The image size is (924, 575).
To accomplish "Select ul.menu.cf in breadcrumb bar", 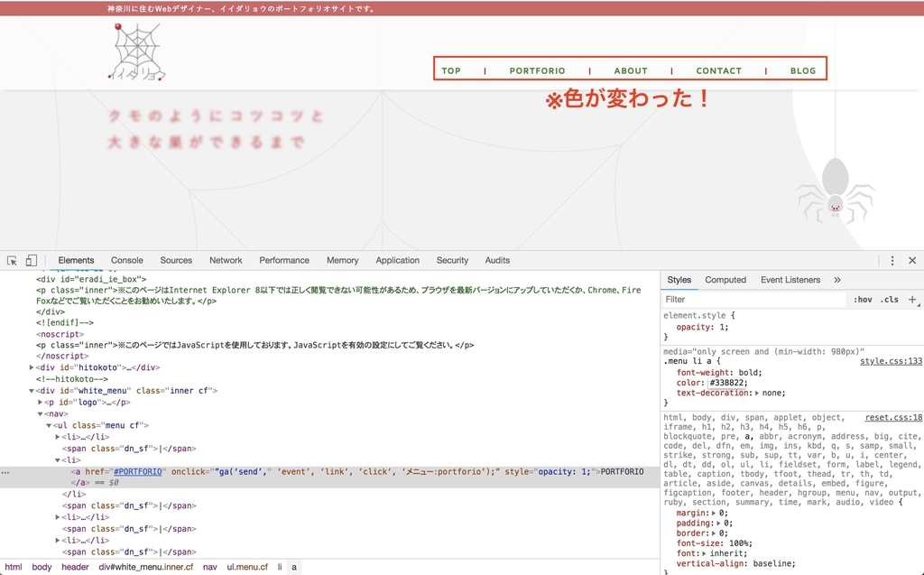I will coord(247,567).
